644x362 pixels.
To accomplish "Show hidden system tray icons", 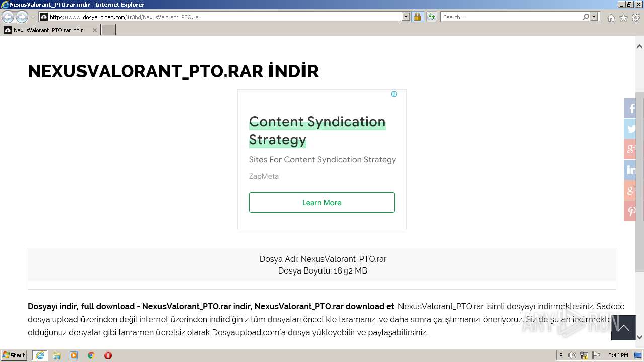I will (561, 355).
